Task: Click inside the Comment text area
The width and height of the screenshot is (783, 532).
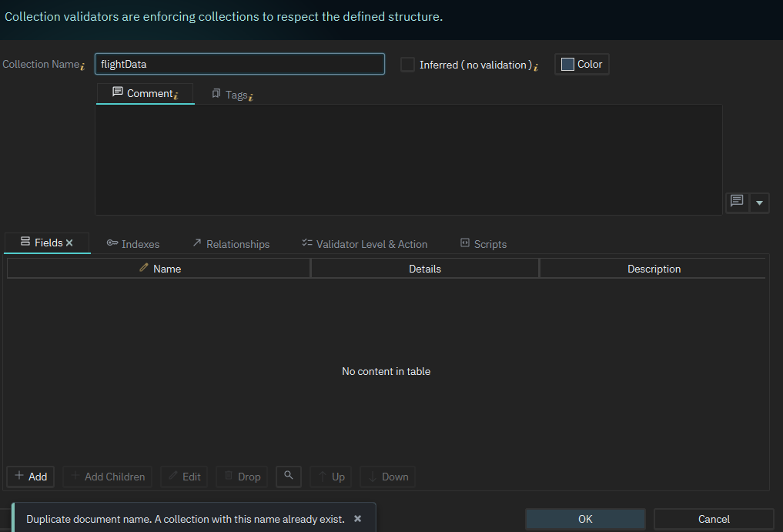Action: [x=409, y=159]
